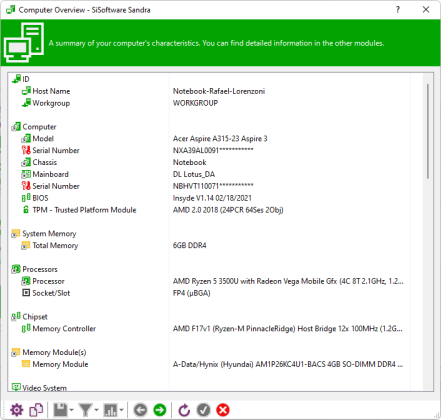This screenshot has width=441, height=420.
Task: Click the vertical scrollbar thumb
Action: pos(428,131)
